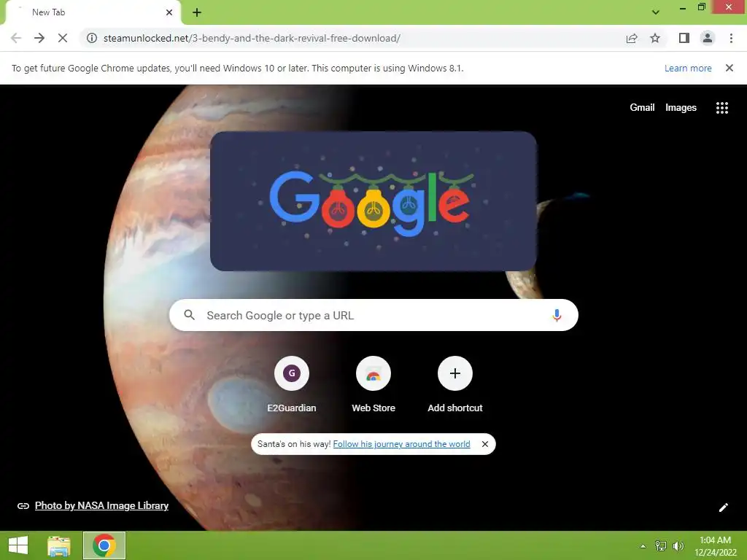The image size is (747, 560).
Task: Follow Santa's journey around the world link
Action: coord(402,444)
